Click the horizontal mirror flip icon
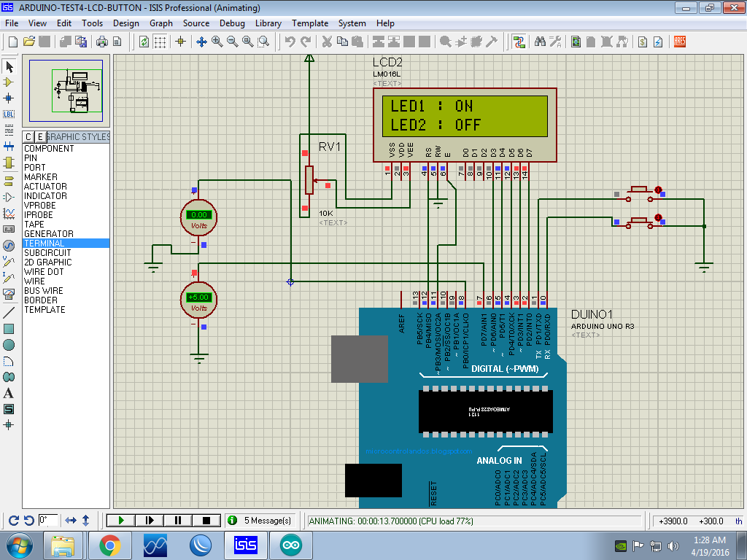Viewport: 747px width, 560px height. 71,521
